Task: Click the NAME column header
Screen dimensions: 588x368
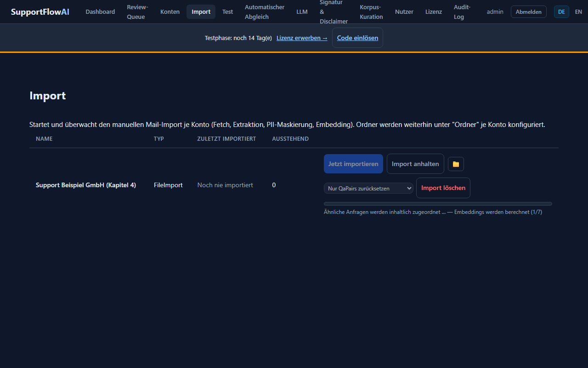Action: (x=44, y=138)
